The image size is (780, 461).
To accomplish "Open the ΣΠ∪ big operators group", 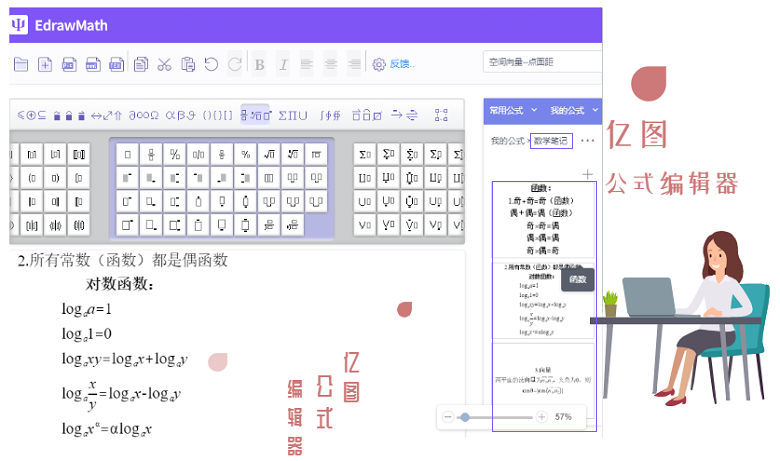I will tap(292, 115).
